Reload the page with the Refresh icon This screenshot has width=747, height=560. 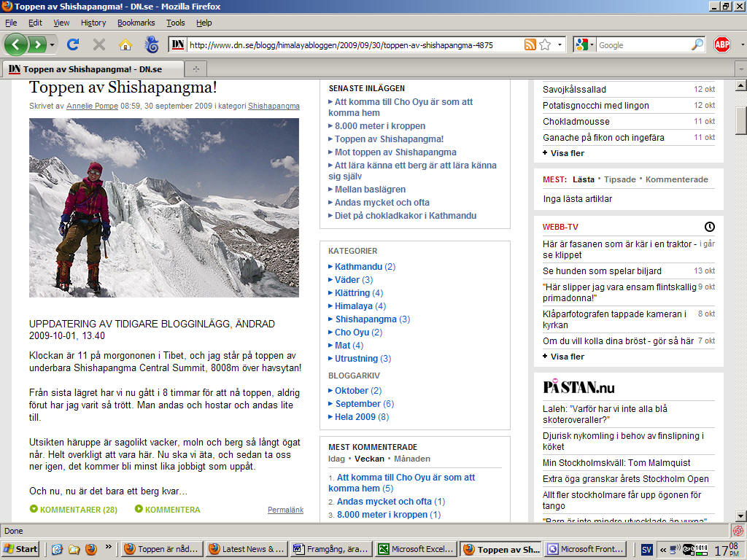click(x=73, y=44)
